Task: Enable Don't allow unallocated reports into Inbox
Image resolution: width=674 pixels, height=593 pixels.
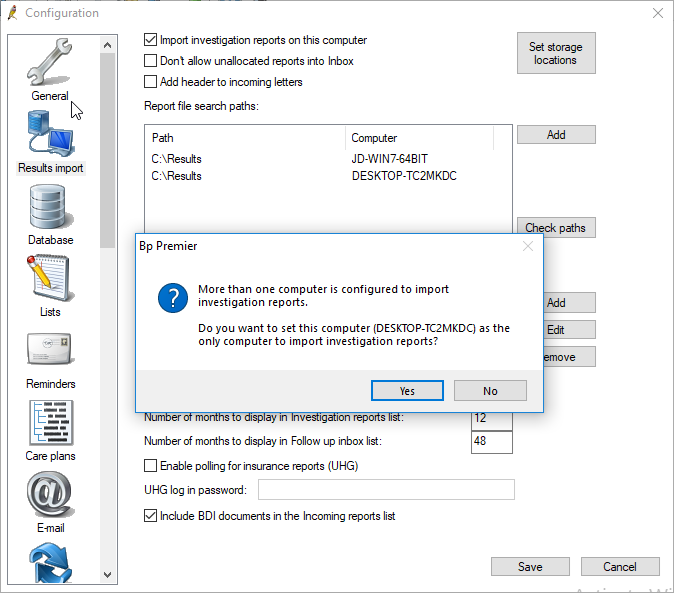Action: point(150,61)
